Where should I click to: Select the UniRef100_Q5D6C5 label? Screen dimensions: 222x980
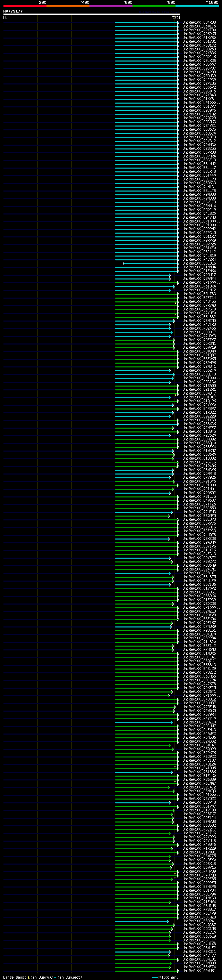pyautogui.click(x=199, y=129)
